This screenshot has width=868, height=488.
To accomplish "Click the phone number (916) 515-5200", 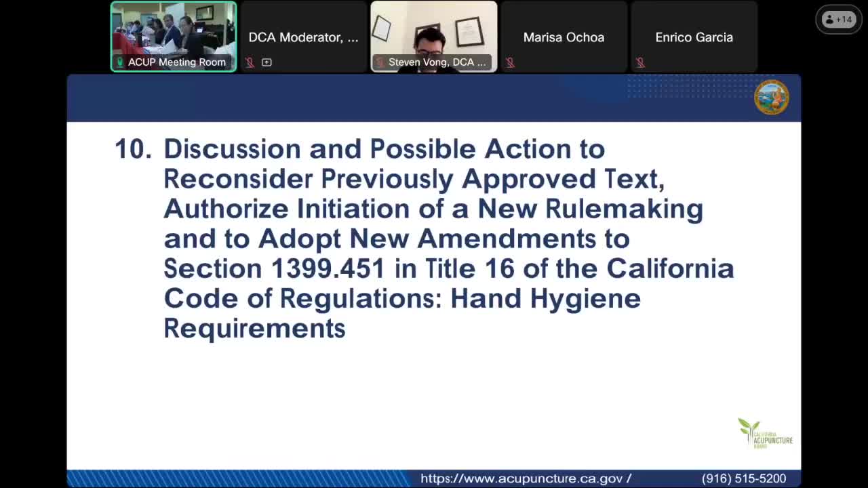I will (744, 479).
